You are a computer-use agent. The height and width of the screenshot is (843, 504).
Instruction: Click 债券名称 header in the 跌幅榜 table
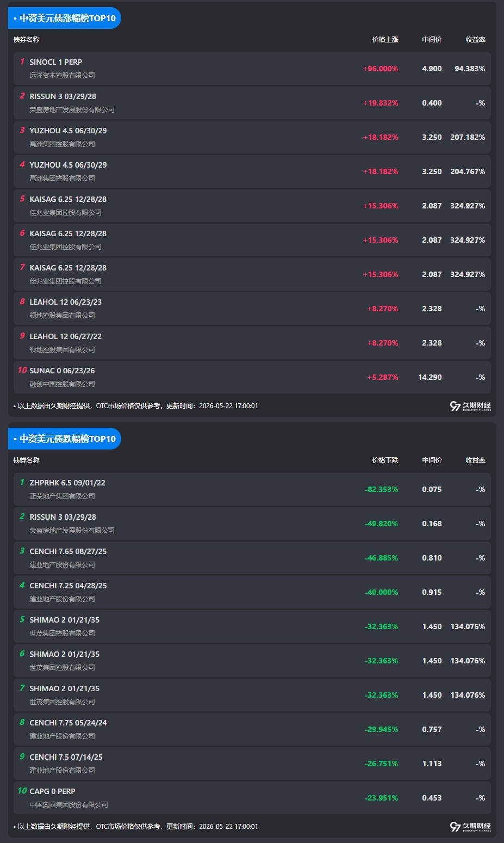[27, 460]
